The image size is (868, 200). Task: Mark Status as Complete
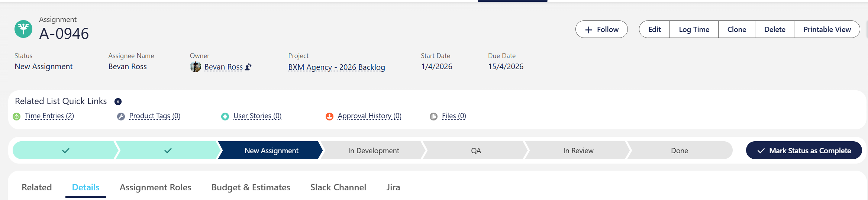(x=804, y=151)
